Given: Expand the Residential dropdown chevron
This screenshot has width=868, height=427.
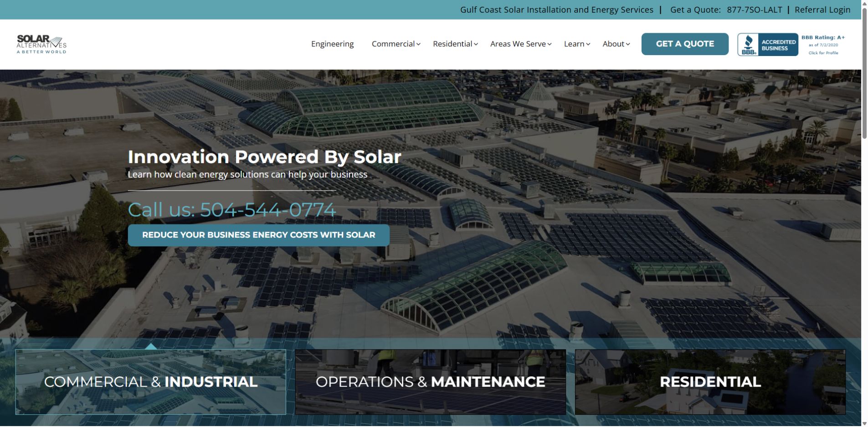Looking at the screenshot, I should click(x=476, y=44).
